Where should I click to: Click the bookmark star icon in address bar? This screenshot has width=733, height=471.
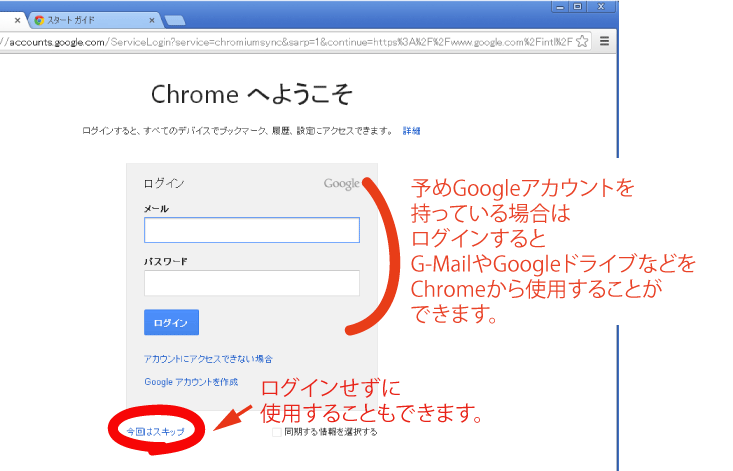point(582,42)
